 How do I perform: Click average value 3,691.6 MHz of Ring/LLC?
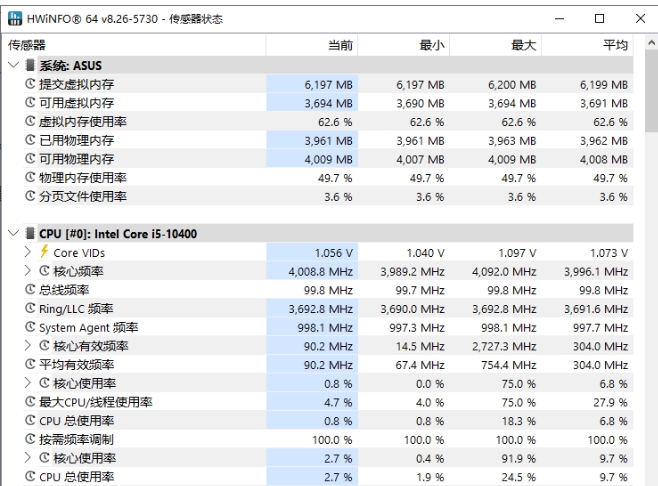[596, 309]
